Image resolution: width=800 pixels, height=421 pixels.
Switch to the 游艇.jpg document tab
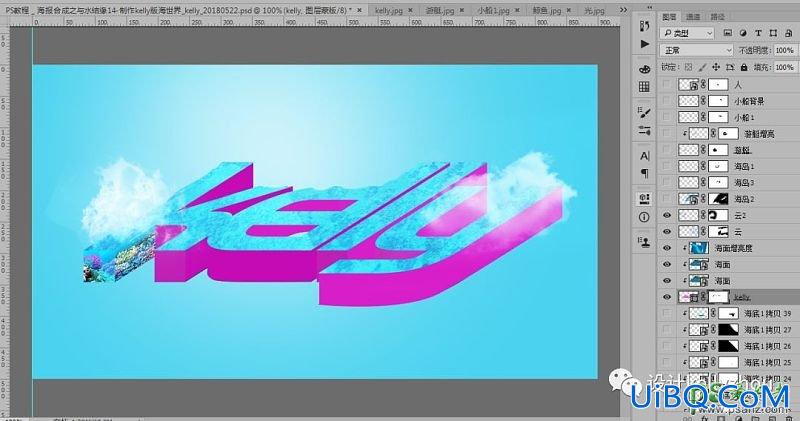click(x=440, y=10)
